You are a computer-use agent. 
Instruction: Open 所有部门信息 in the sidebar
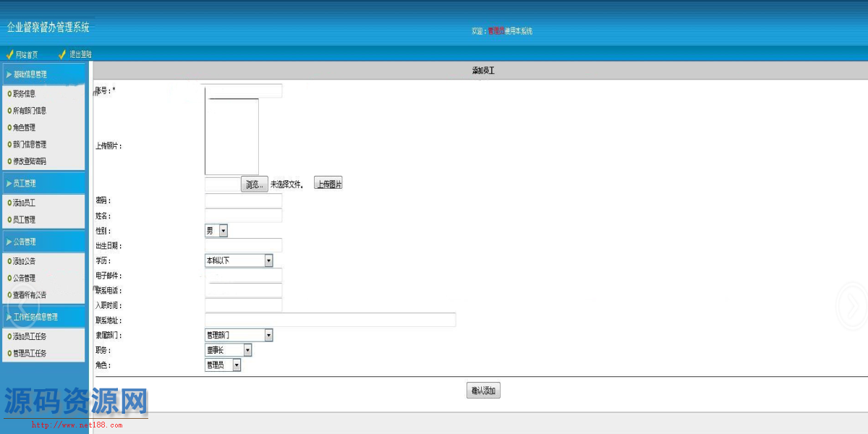click(x=30, y=111)
